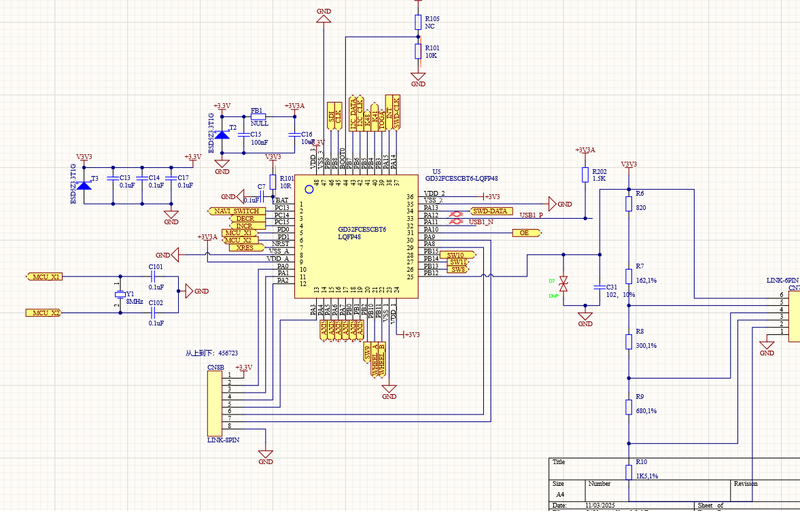Select resistor R9 symbol

tap(629, 407)
